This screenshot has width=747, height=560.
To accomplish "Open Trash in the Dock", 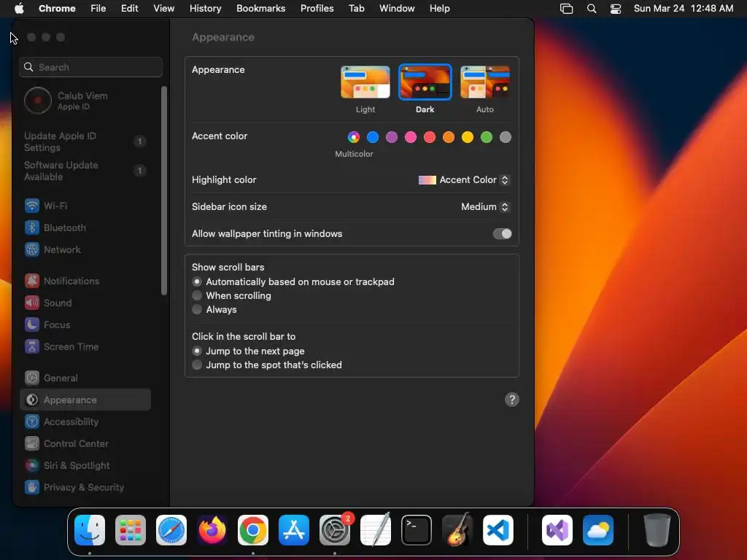I will click(x=657, y=530).
